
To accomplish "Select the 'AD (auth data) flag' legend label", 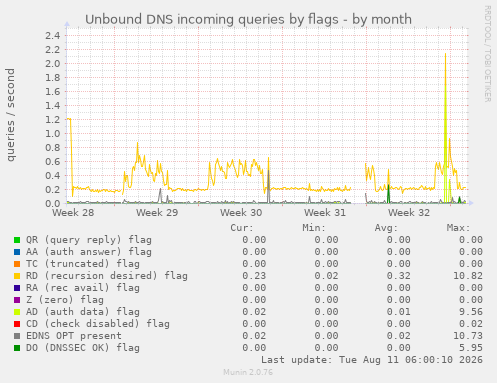I will coord(83,312).
